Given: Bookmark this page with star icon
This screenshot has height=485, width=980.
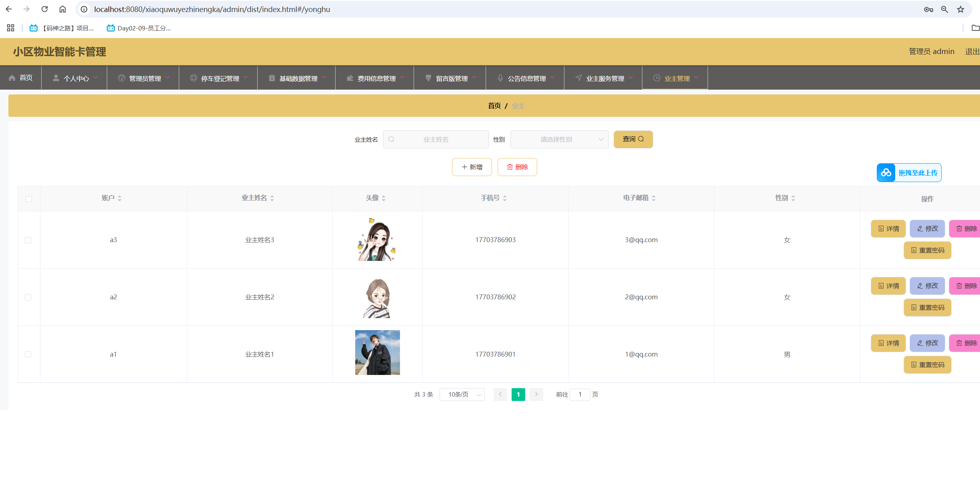Looking at the screenshot, I should pos(960,9).
